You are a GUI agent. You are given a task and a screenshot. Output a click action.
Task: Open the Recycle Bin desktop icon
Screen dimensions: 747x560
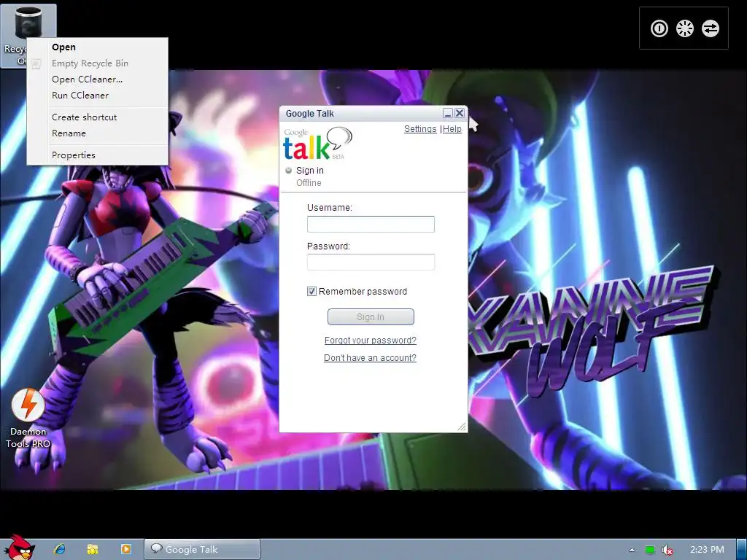pos(28,23)
